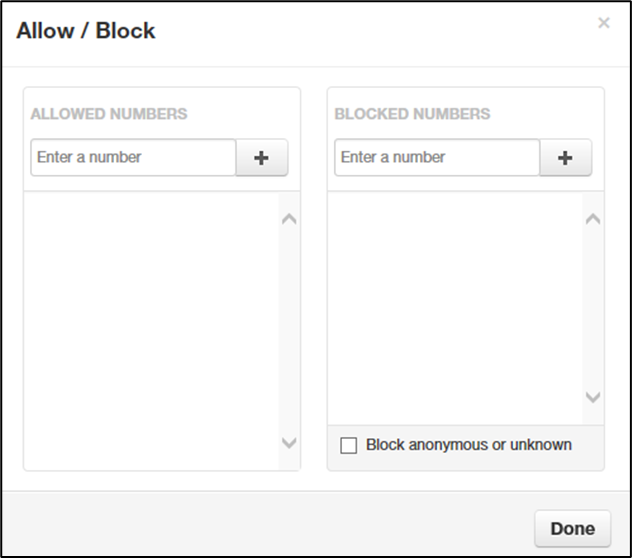Click the down arrow in the blocked numbers list
The width and height of the screenshot is (632, 558).
coord(593,397)
